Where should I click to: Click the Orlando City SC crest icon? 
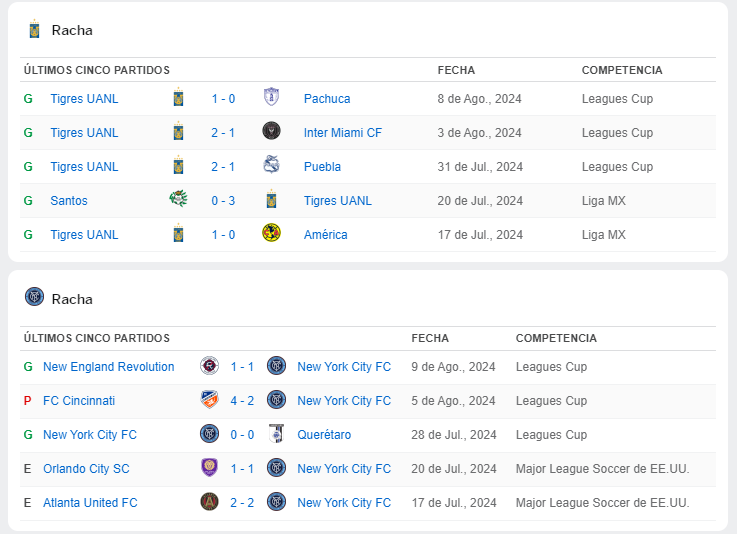click(x=209, y=468)
